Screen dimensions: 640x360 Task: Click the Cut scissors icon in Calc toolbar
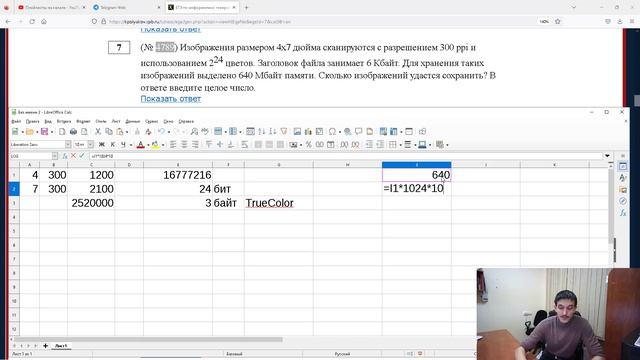click(98, 131)
